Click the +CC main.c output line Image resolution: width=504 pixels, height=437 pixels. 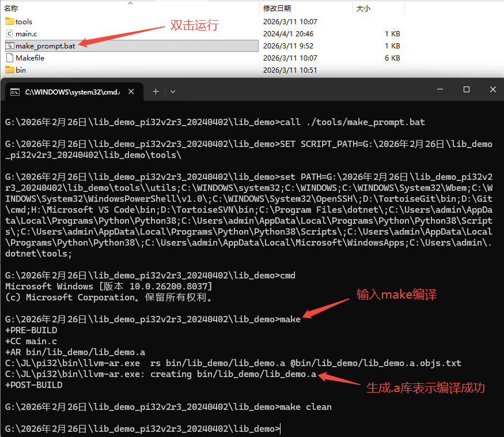pyautogui.click(x=31, y=341)
